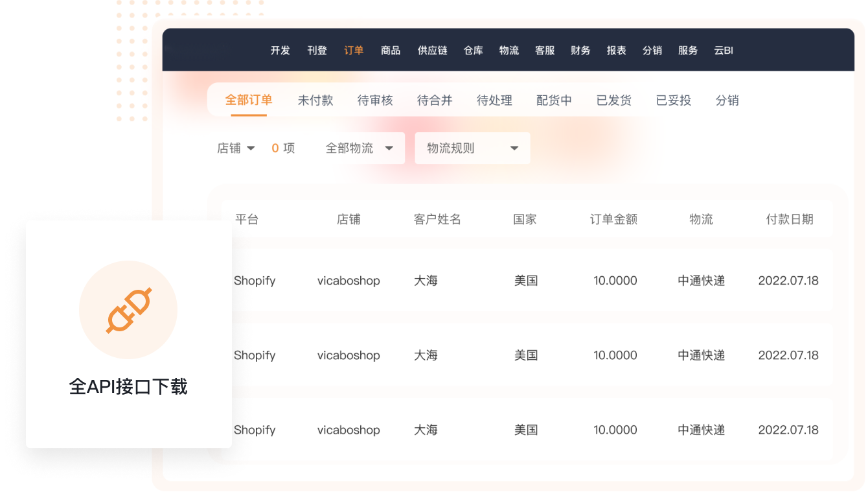Open the 供应链 menu
868x494 pixels.
432,51
